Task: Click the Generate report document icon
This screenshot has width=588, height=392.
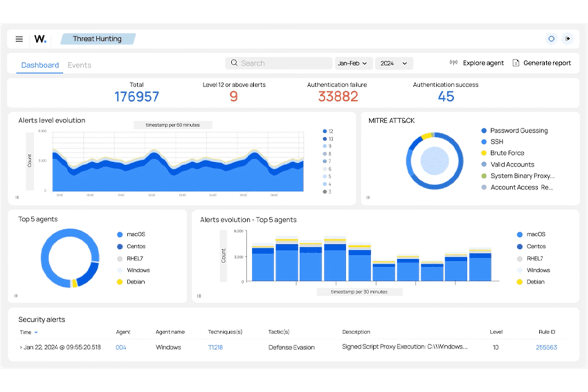Action: (516, 63)
